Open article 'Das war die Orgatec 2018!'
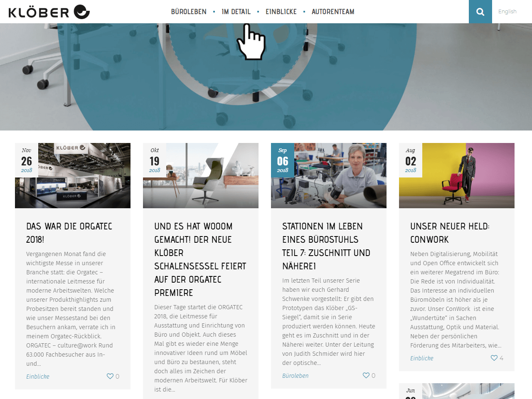 pyautogui.click(x=69, y=233)
